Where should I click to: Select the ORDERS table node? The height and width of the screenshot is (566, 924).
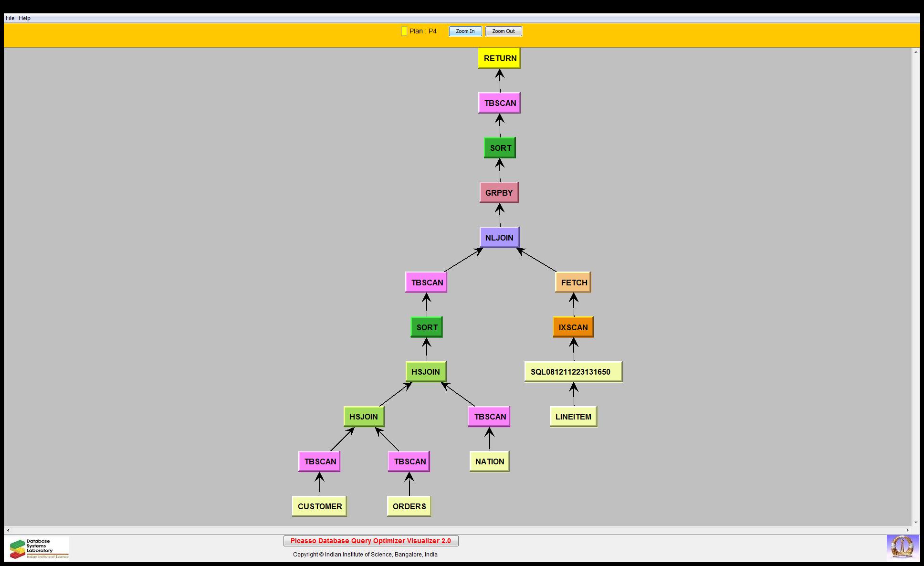click(409, 506)
